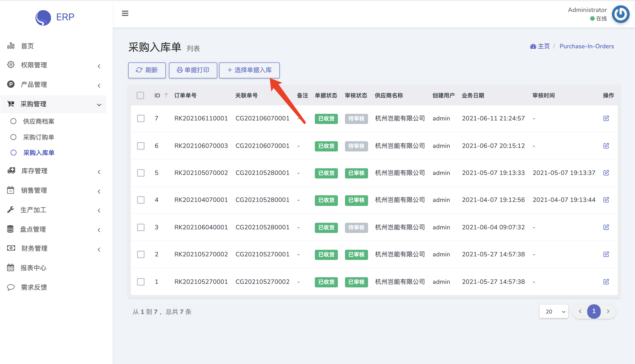Open 供应商档案 submenu item

tap(39, 122)
